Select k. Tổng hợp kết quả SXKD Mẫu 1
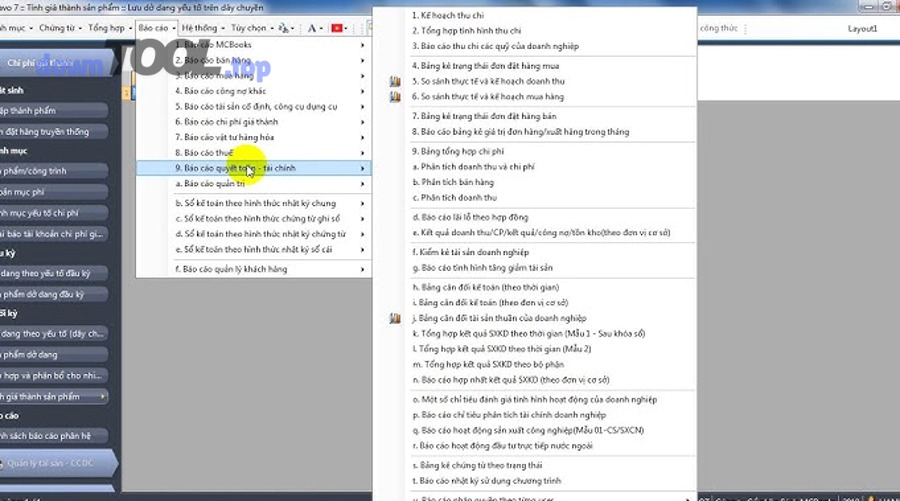Viewport: 900px width, 501px height. coord(535,334)
